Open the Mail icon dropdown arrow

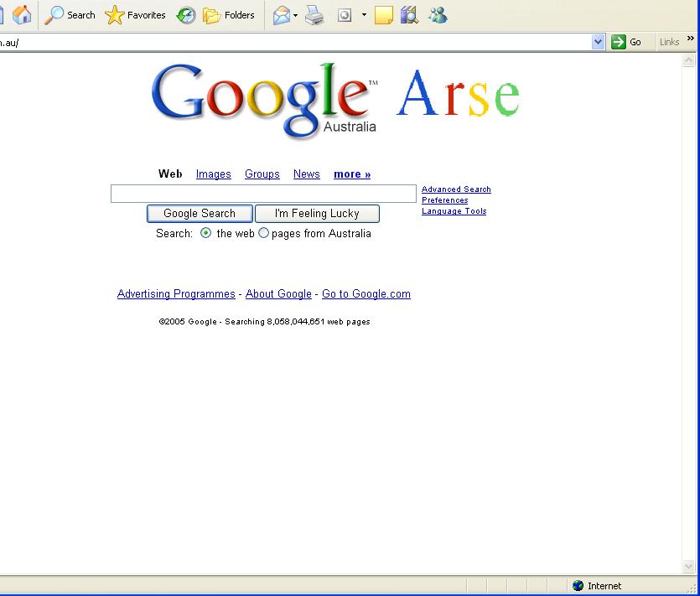296,15
